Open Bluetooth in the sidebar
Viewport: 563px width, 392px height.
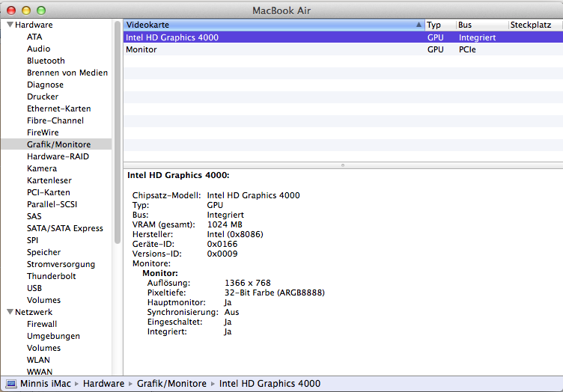point(46,61)
